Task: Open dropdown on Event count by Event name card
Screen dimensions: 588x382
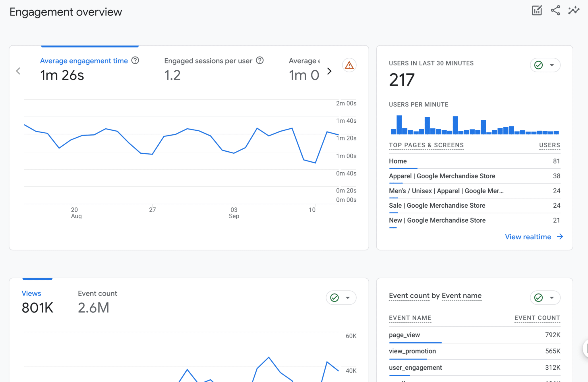Action: click(552, 298)
